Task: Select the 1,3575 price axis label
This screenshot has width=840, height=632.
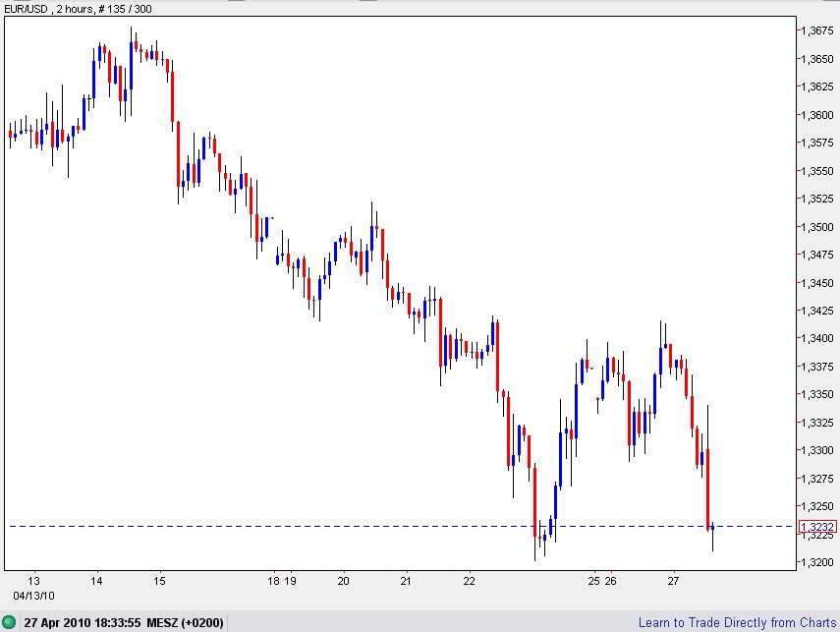Action: [x=818, y=143]
